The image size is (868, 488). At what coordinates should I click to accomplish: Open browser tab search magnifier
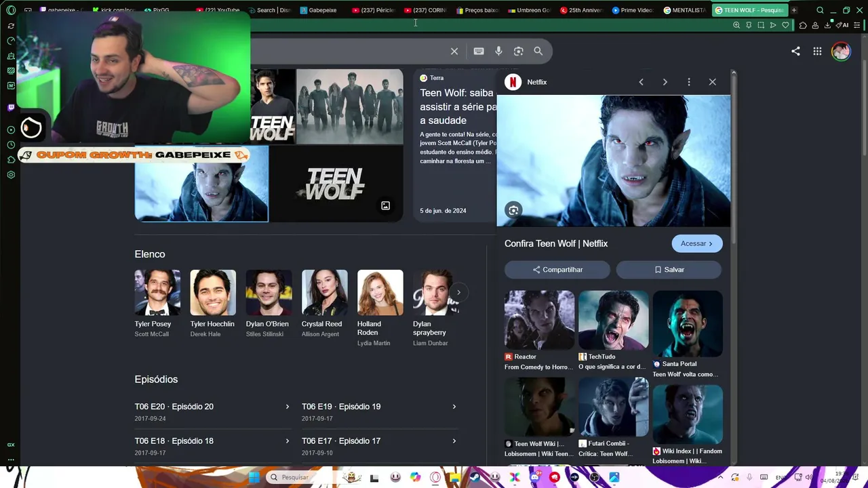tap(820, 10)
